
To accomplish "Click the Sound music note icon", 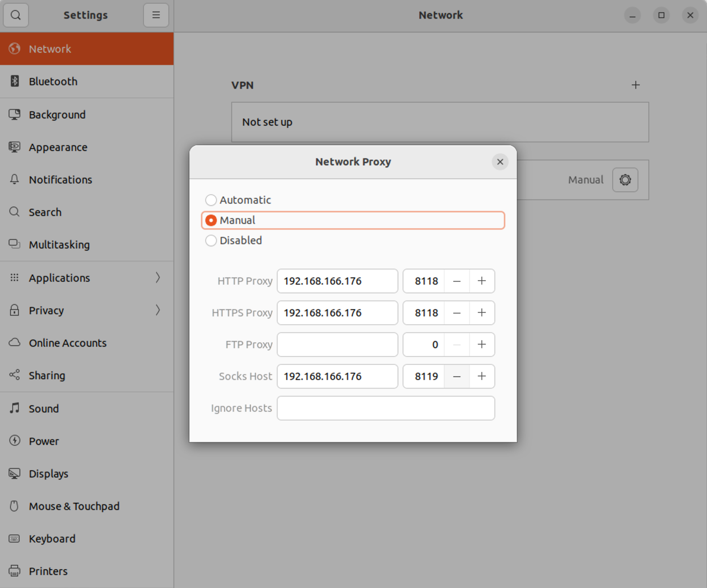I will tap(14, 408).
